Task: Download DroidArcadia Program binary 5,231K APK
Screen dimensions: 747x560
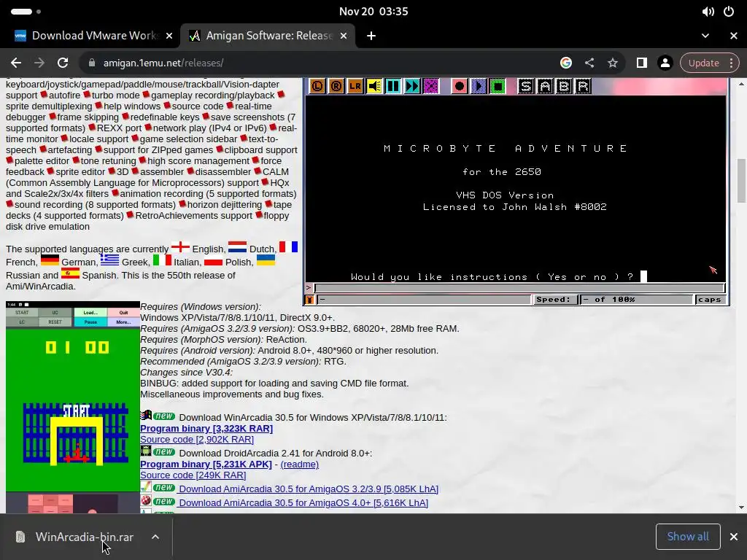Action: (206, 464)
